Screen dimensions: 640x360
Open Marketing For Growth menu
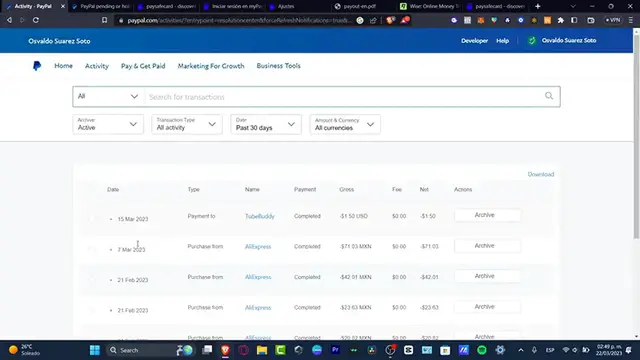click(x=211, y=66)
